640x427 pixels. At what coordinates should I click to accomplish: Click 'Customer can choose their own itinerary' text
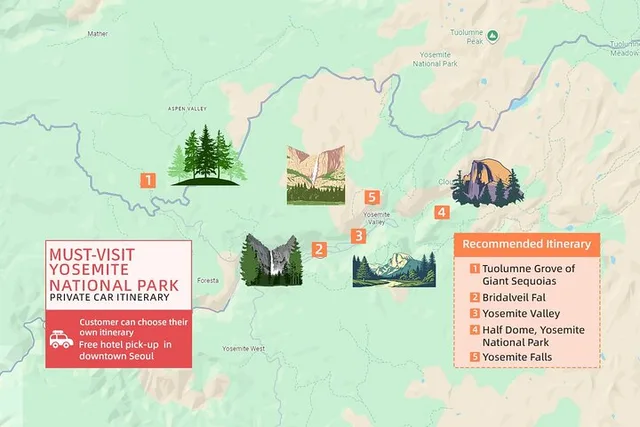[133, 327]
